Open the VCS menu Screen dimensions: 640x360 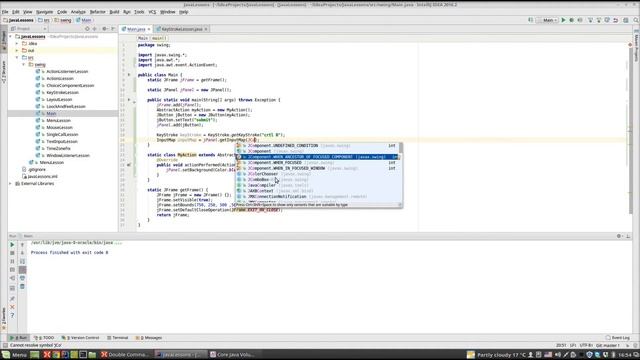tap(152, 12)
